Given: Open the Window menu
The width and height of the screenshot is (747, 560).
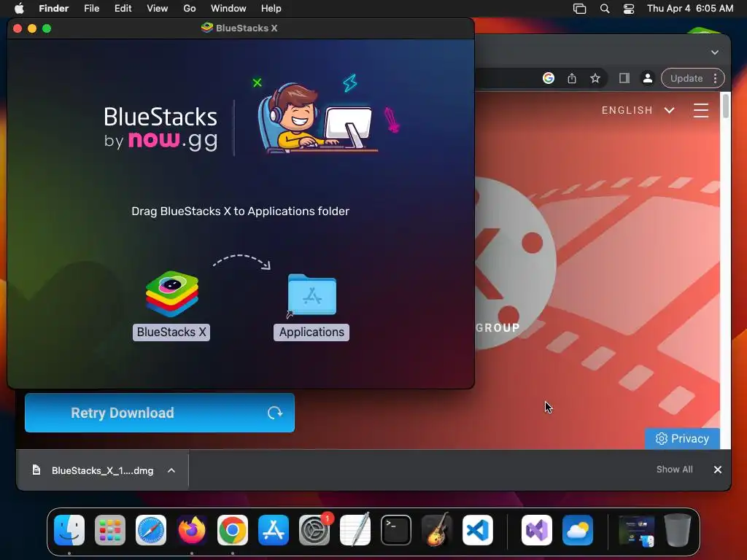Looking at the screenshot, I should (x=228, y=9).
